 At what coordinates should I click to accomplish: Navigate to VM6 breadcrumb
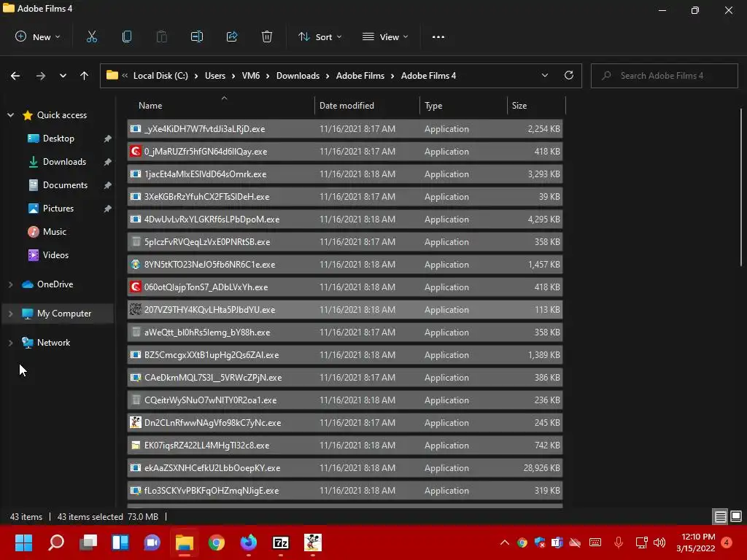(x=251, y=76)
